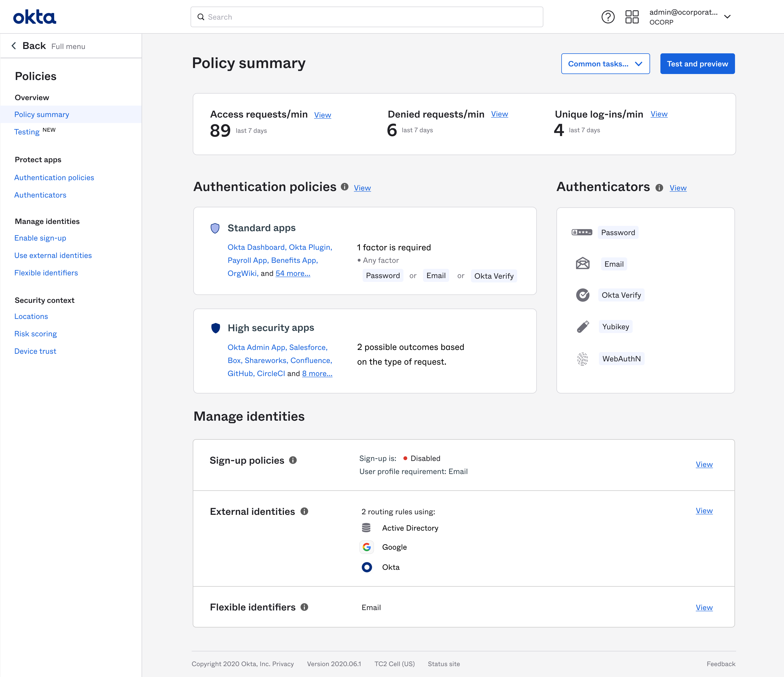Click the Password authenticator icon
The width and height of the screenshot is (784, 677).
[582, 232]
